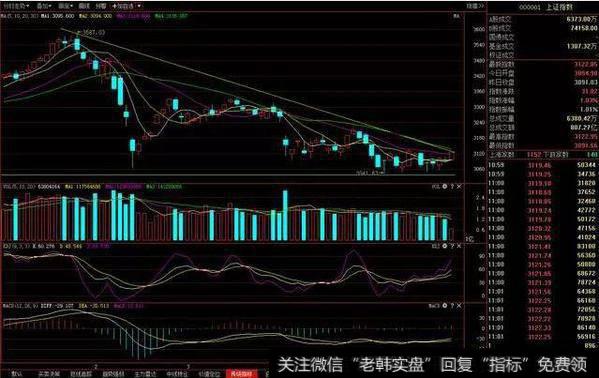The image size is (599, 378).
Task: Select the red highlighted bottom indicator tab
Action: 242,374
